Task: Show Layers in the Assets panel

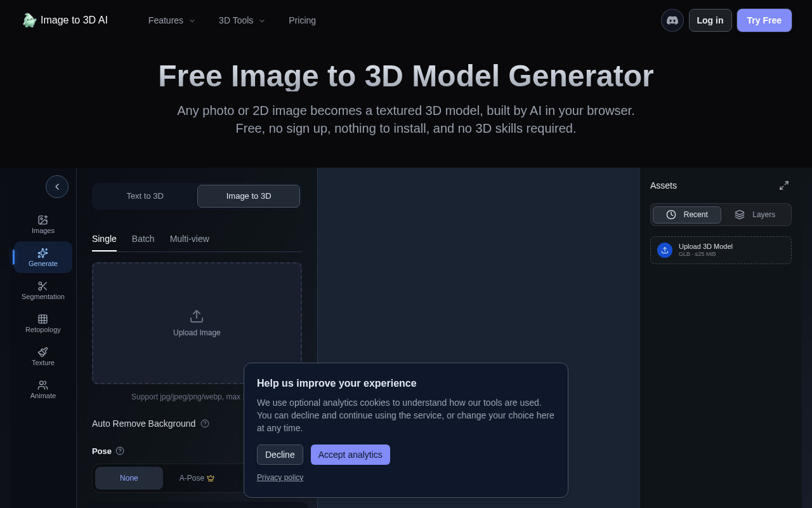Action: point(755,215)
